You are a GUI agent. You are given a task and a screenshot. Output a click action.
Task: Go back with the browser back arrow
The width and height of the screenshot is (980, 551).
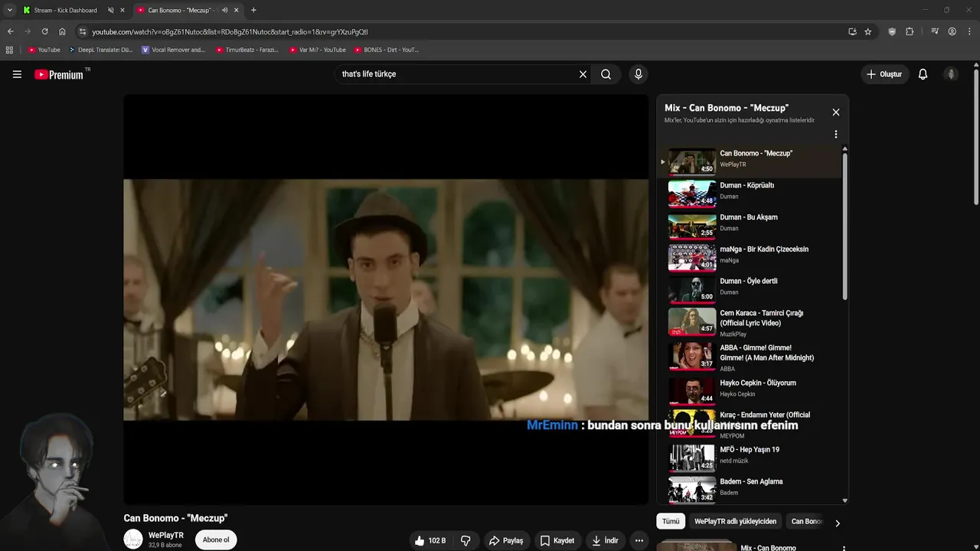(x=10, y=31)
